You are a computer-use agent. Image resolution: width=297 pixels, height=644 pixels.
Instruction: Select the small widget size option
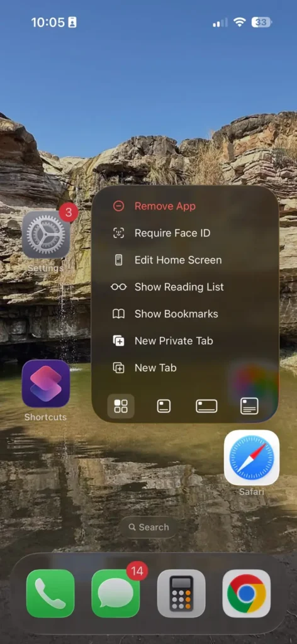[164, 406]
